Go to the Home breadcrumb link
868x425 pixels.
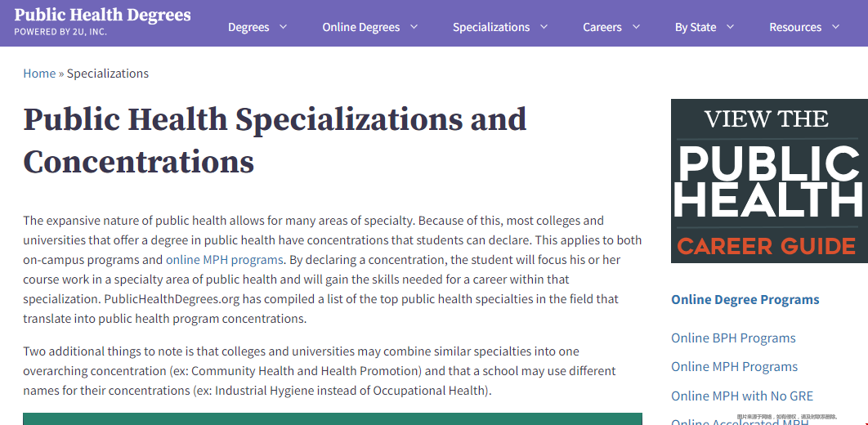(x=39, y=74)
